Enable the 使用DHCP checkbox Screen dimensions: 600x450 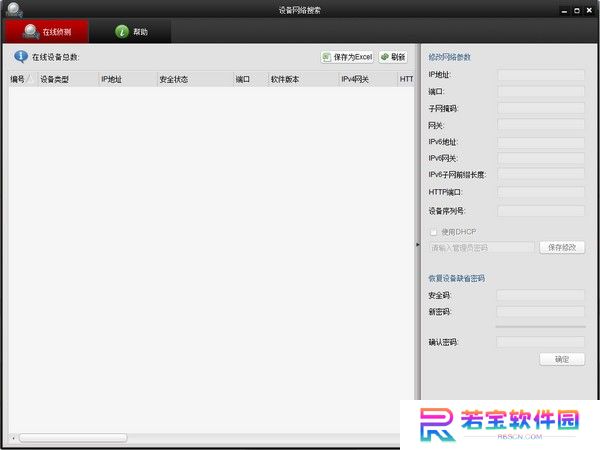pyautogui.click(x=434, y=232)
